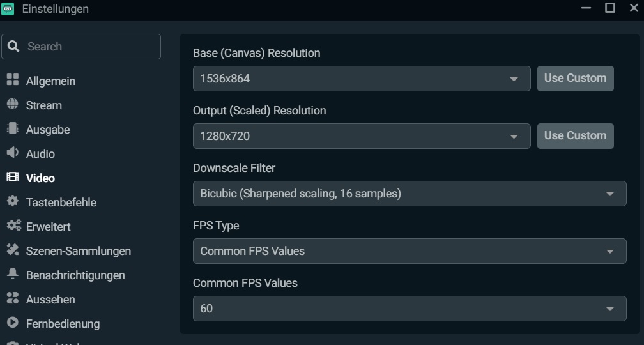Expand Common FPS Values dropdown showing 60
This screenshot has width=644, height=345.
tap(409, 309)
